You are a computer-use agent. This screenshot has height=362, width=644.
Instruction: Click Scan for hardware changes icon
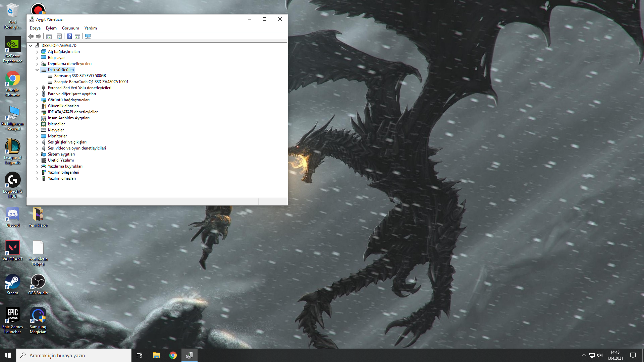pos(88,36)
